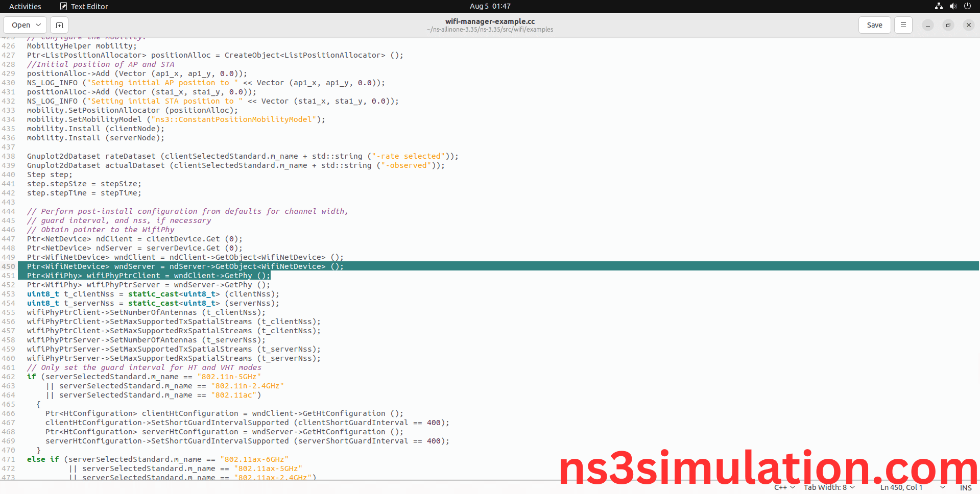This screenshot has width=980, height=494.
Task: Click the wifi-manager-example.cc title text
Action: pyautogui.click(x=490, y=21)
